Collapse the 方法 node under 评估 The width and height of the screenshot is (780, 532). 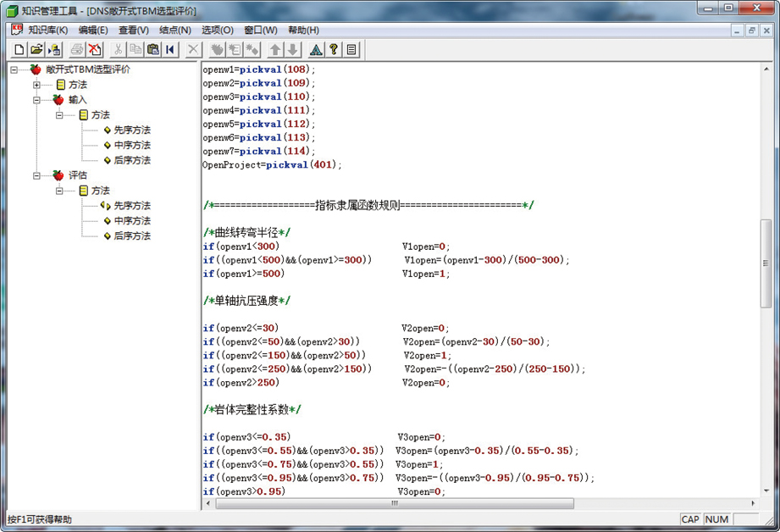[x=59, y=191]
